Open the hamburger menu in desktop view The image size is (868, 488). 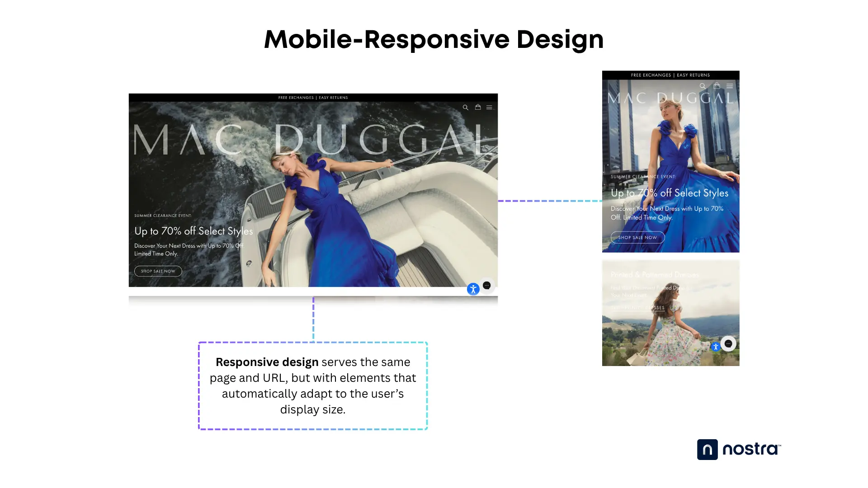tap(489, 108)
